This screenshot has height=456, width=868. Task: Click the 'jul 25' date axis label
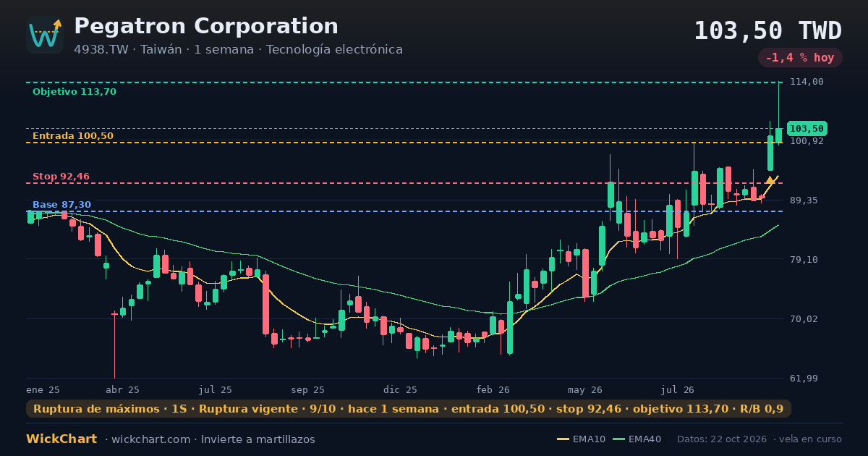[x=215, y=389]
